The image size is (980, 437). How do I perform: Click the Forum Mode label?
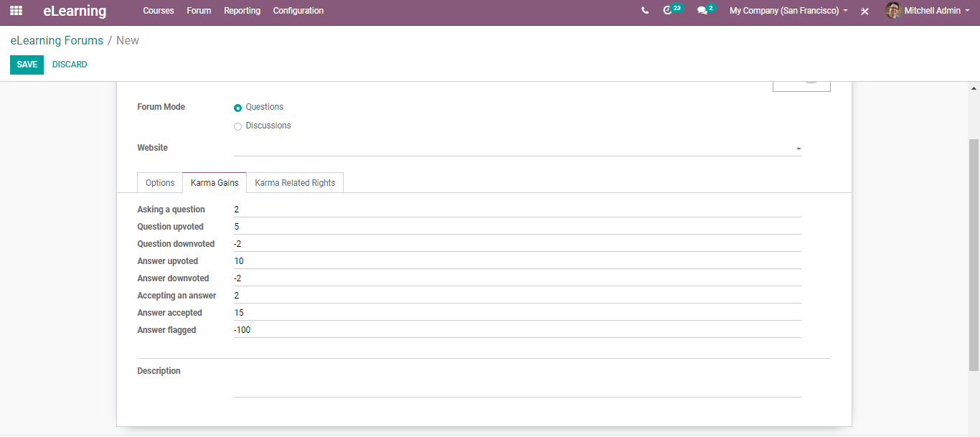point(161,107)
